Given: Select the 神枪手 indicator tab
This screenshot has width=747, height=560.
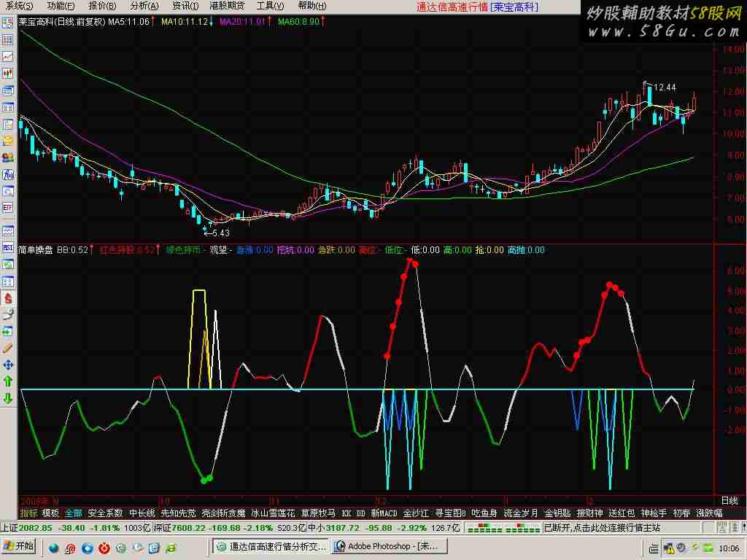Looking at the screenshot, I should (x=654, y=513).
